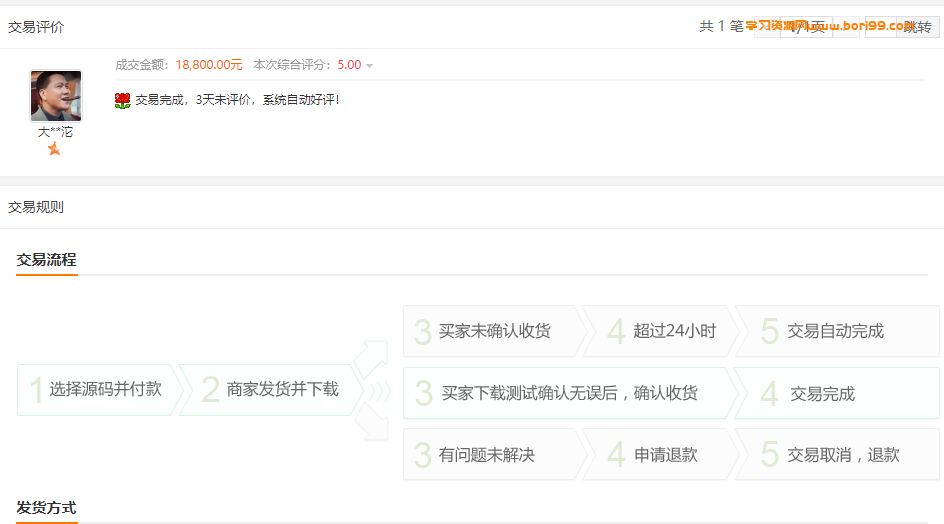Click step 超过24小时
This screenshot has height=524, width=944.
[660, 331]
